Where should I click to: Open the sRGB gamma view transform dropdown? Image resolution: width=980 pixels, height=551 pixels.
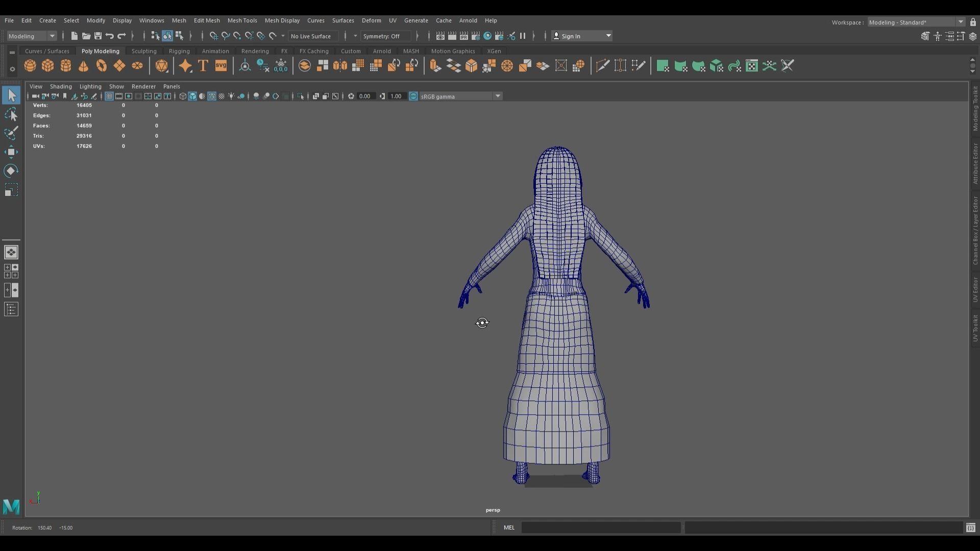point(461,96)
